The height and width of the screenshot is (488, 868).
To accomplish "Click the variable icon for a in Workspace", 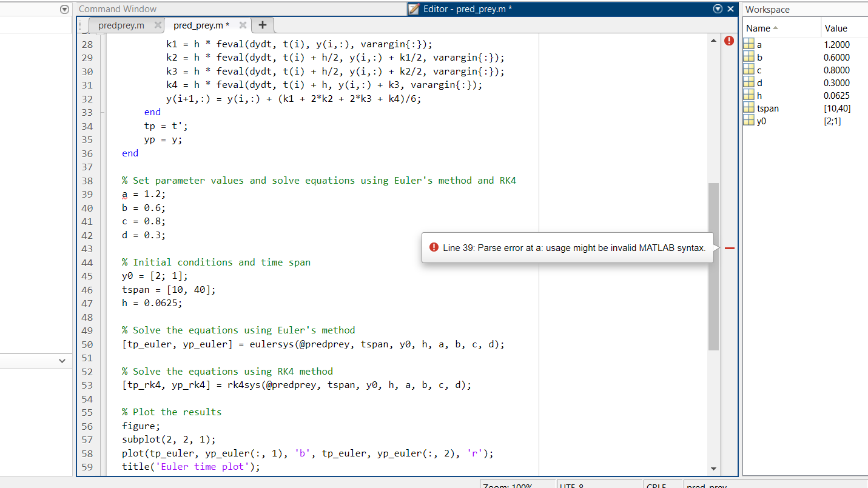I will click(x=749, y=44).
